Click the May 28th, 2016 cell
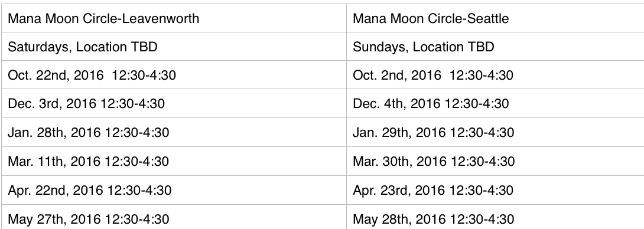Image resolution: width=644 pixels, height=229 pixels. coord(495,217)
